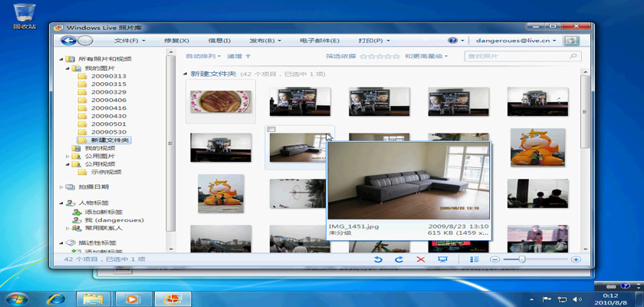Open Internet Explorer from the taskbar

pyautogui.click(x=56, y=298)
